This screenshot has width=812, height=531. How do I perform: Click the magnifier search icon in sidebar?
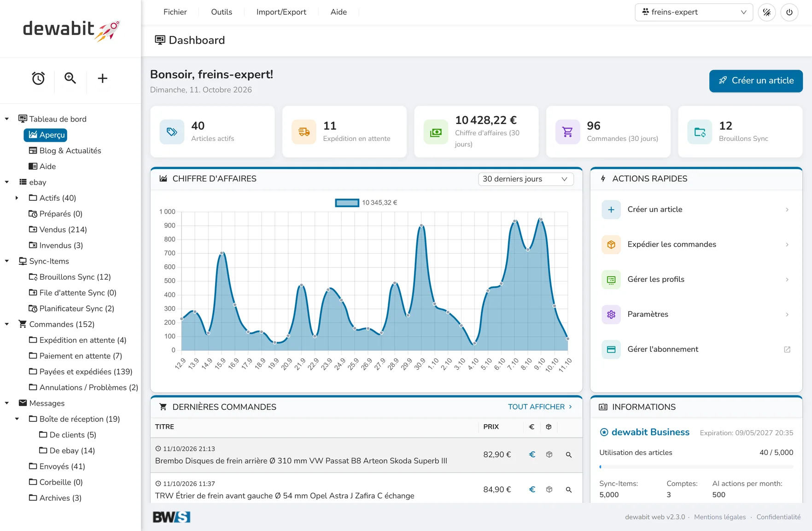pos(70,78)
